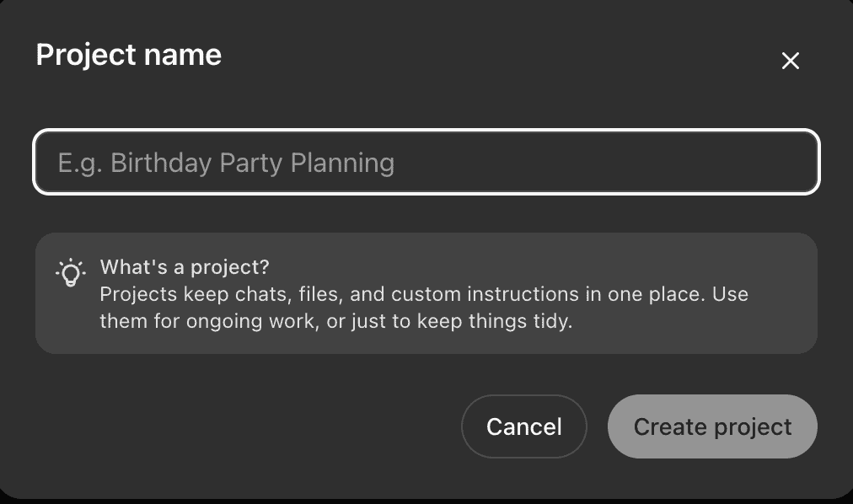This screenshot has width=853, height=504.
Task: Select the "What's a project?" heading
Action: click(185, 267)
